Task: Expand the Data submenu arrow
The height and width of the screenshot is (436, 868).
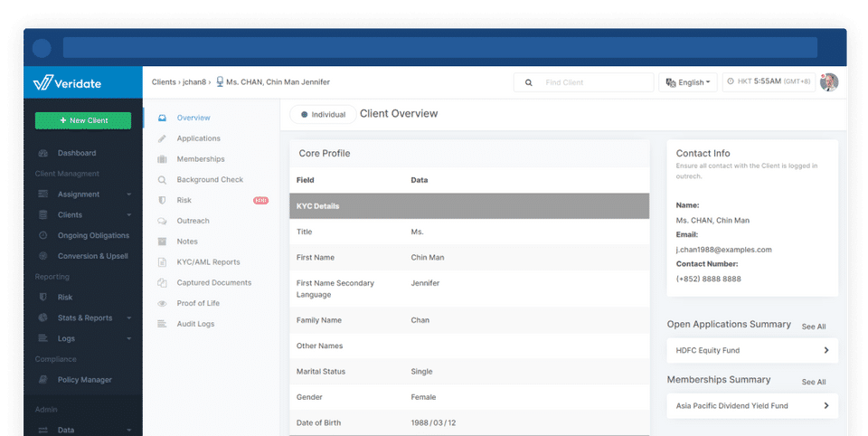Action: coord(129,430)
